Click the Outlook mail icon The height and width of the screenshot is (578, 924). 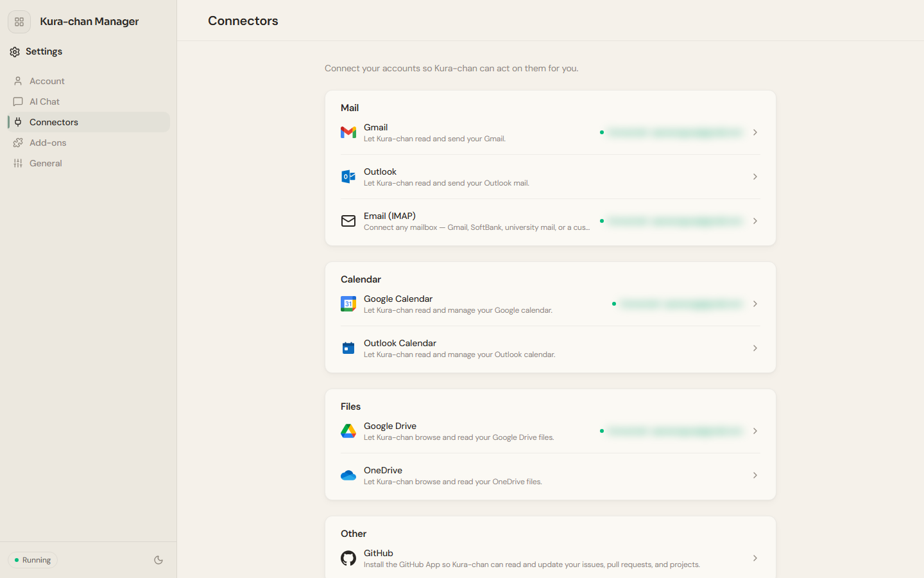[x=348, y=177]
